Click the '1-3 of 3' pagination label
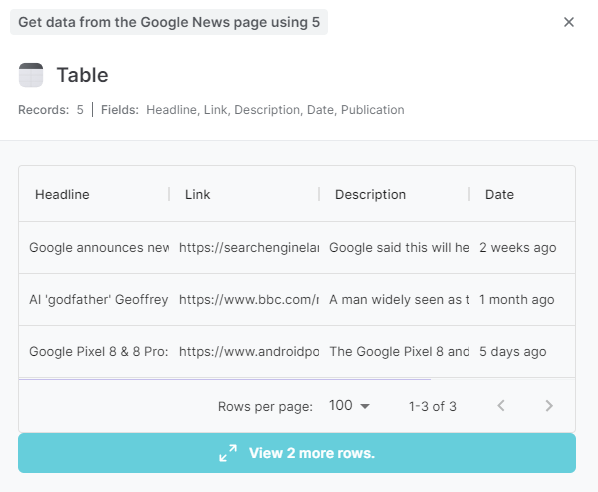Image resolution: width=598 pixels, height=492 pixels. tap(432, 406)
